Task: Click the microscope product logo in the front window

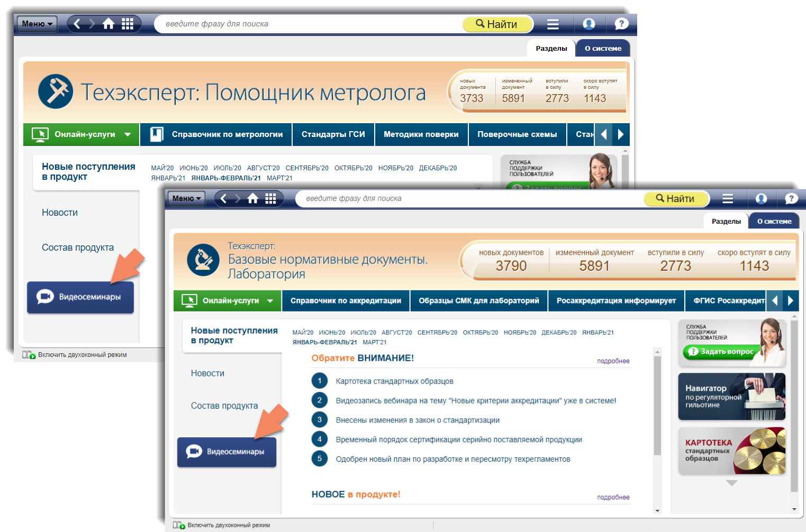Action: (x=203, y=260)
